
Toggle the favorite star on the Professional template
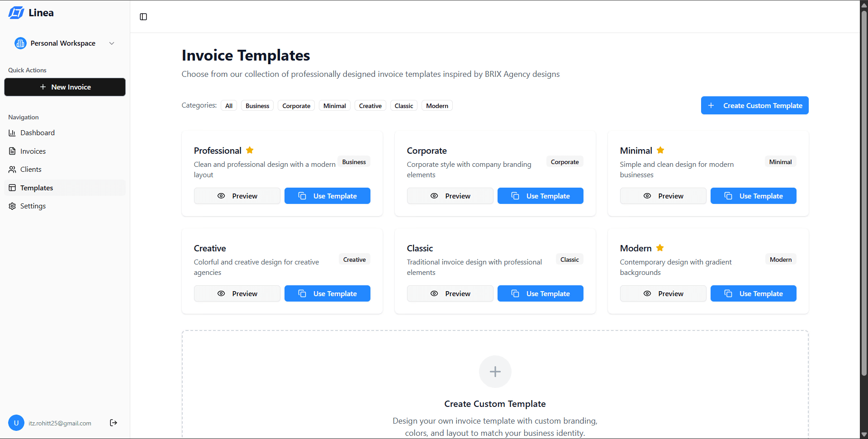tap(250, 150)
